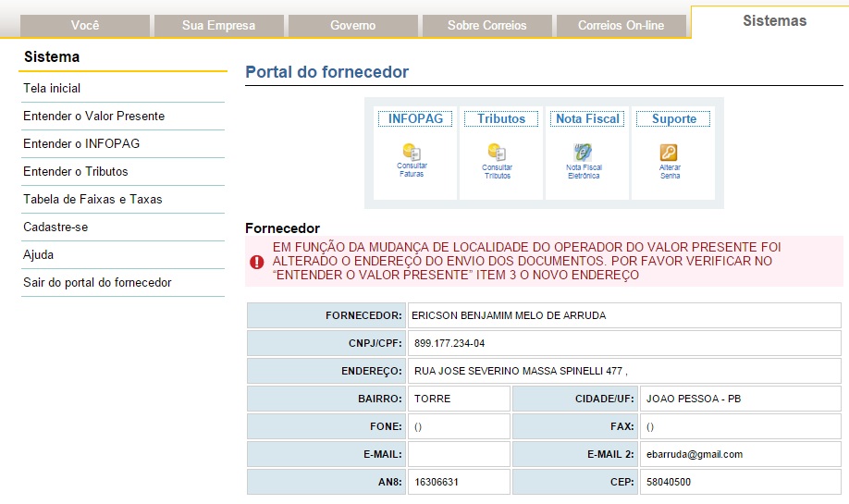Open the Sobre Correios tab

(x=486, y=26)
